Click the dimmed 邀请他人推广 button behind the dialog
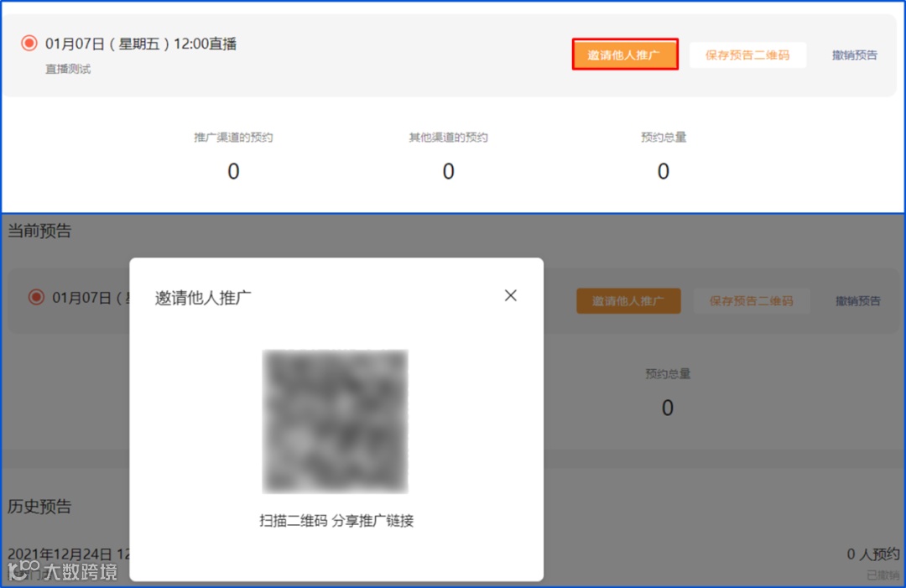The image size is (906, 588). click(628, 301)
